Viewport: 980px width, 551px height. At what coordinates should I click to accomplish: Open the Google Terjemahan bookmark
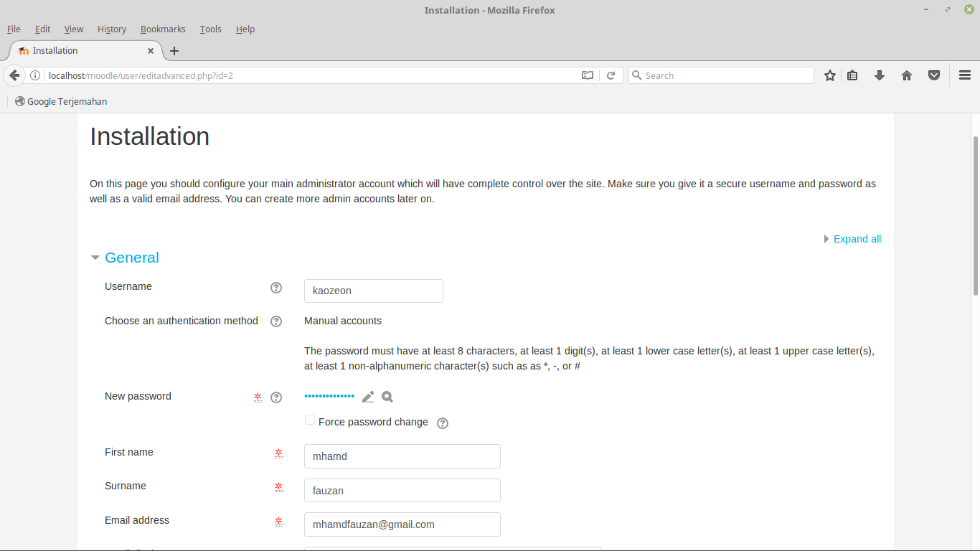(x=61, y=101)
